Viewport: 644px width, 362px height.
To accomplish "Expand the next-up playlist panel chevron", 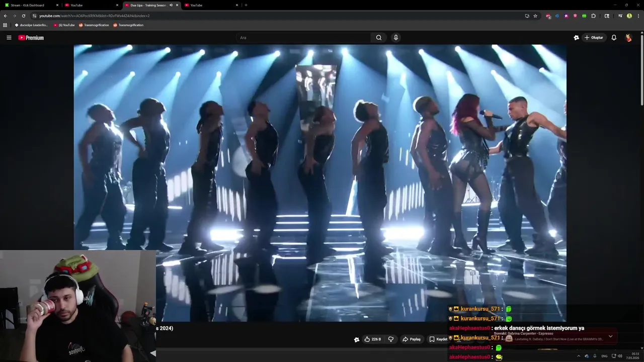I will 610,336.
